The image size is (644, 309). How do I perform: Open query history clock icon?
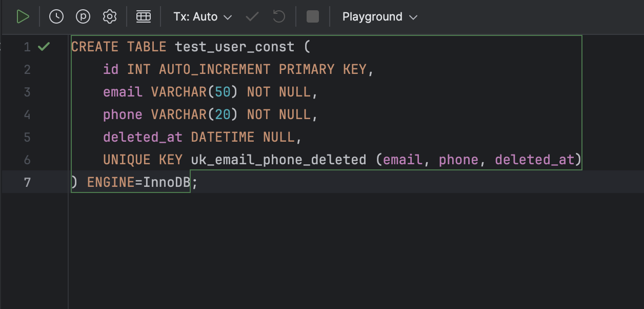[x=56, y=16]
